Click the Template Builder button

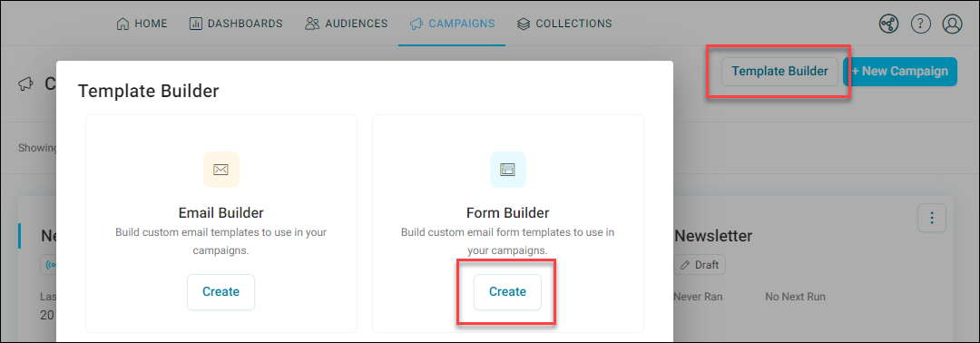pyautogui.click(x=779, y=71)
